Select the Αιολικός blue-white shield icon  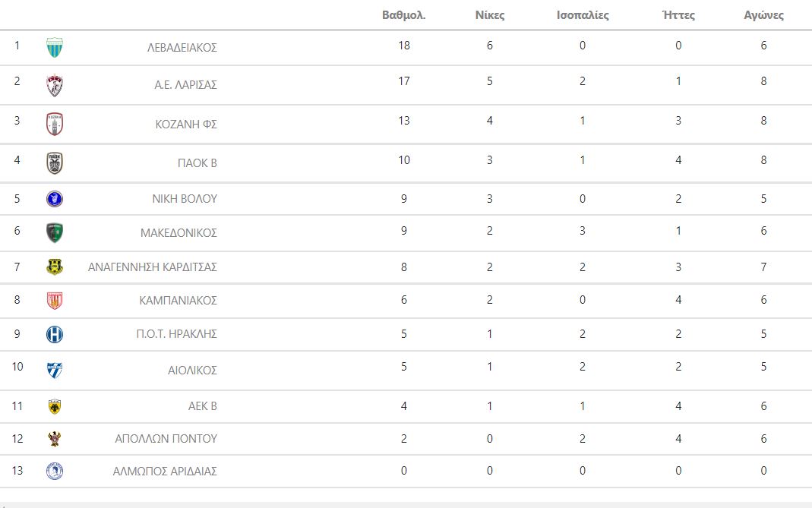(55, 371)
